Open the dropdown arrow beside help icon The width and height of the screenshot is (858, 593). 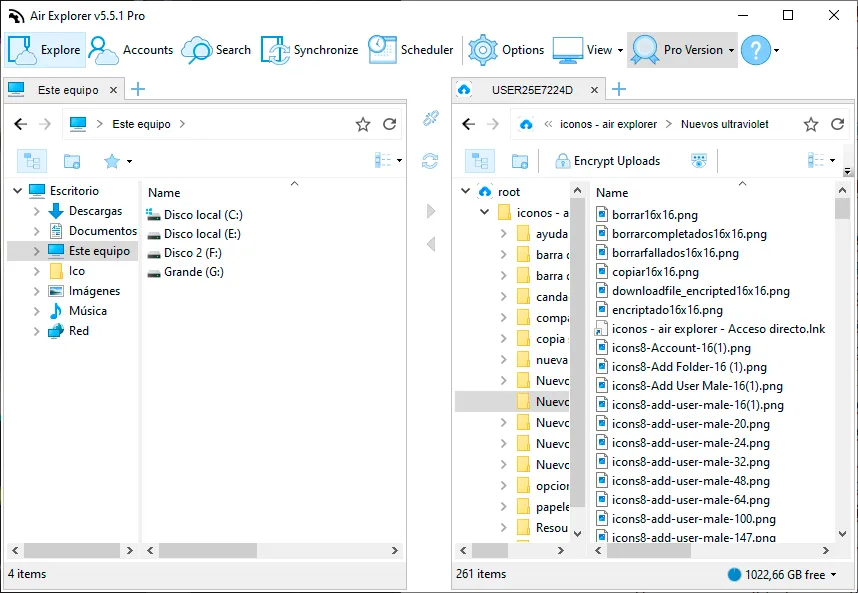tap(776, 50)
